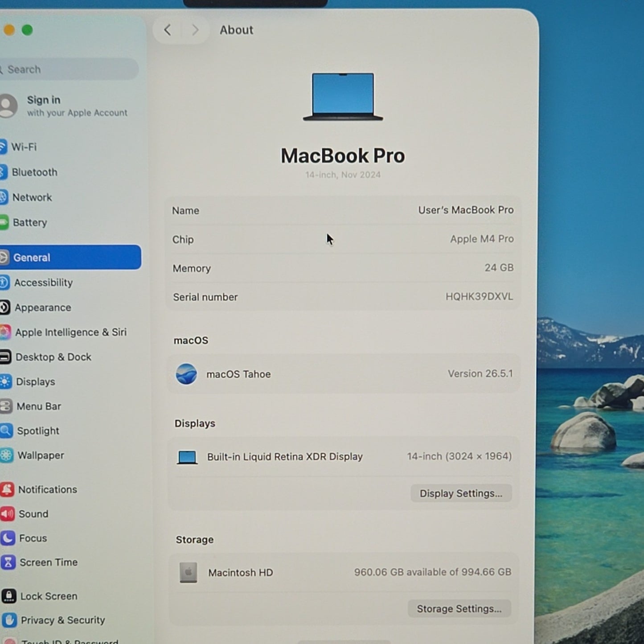The image size is (644, 644).
Task: Open the Battery icon in sidebar
Action: tap(4, 222)
